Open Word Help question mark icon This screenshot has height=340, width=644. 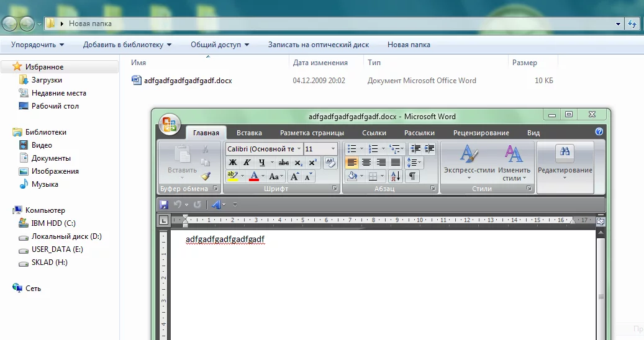coord(599,132)
